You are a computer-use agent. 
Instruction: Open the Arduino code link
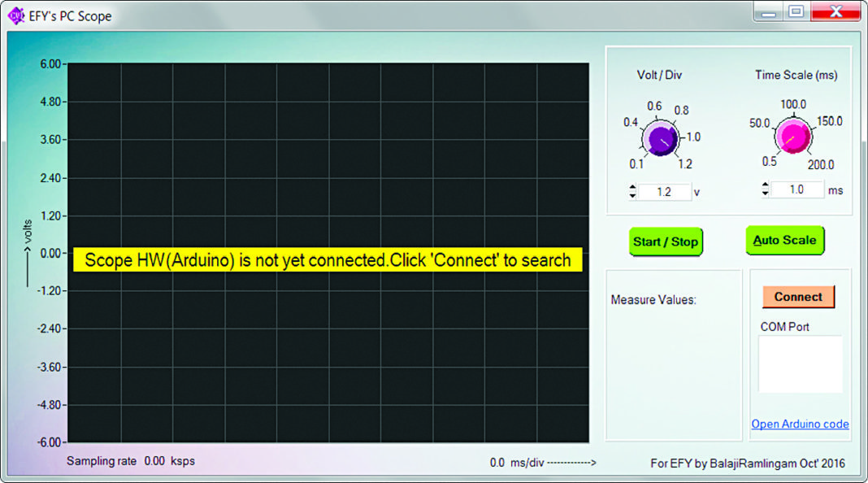click(800, 424)
